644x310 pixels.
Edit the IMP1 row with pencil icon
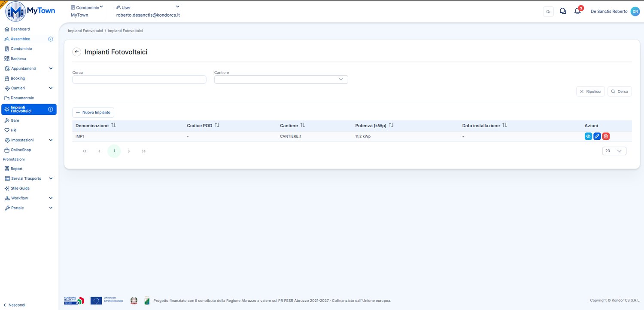[x=597, y=136]
